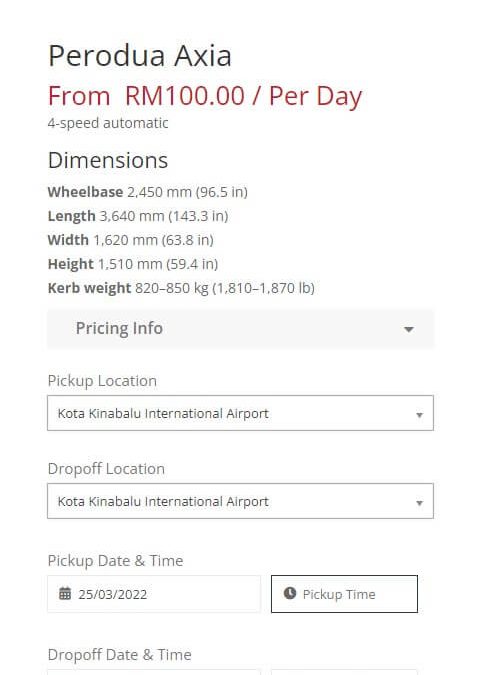This screenshot has height=675, width=488.
Task: Select the 25/03/2022 pickup date field
Action: coord(154,594)
